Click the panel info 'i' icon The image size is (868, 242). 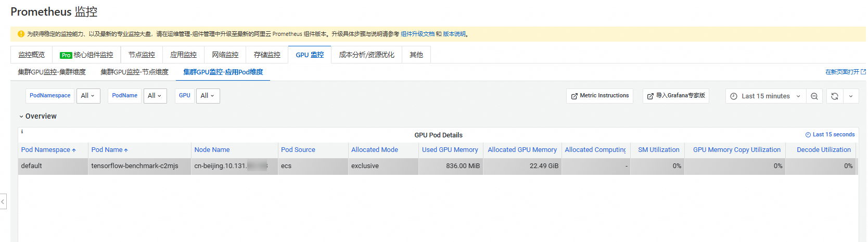coord(22,132)
